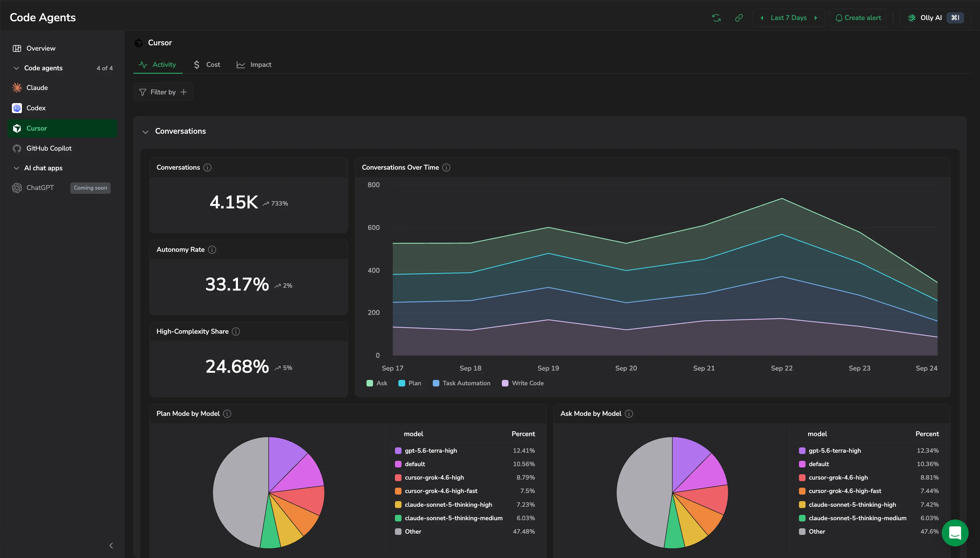Show info for Autonomy Rate
Screen dimensions: 980x558
click(212, 250)
